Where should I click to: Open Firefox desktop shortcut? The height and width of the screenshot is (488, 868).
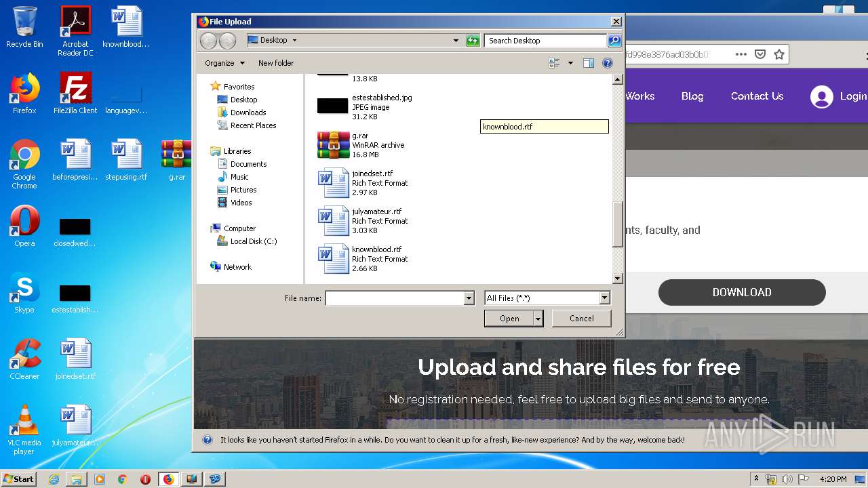[x=24, y=94]
